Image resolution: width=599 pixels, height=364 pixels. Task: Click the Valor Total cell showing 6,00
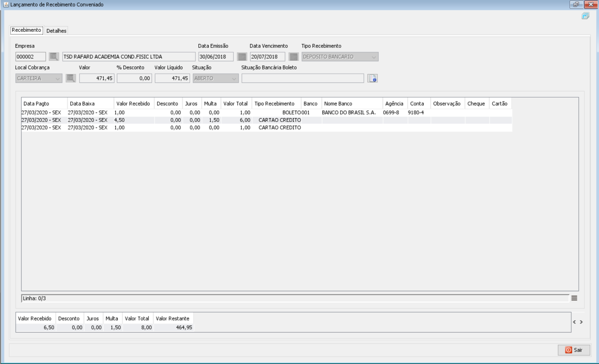pyautogui.click(x=236, y=120)
